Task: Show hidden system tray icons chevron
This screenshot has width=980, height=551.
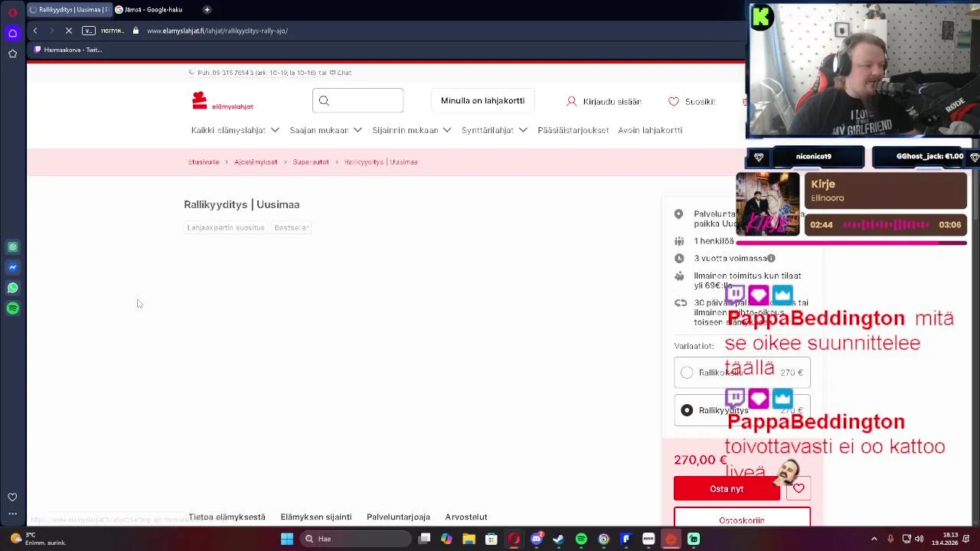Action: coord(874,539)
